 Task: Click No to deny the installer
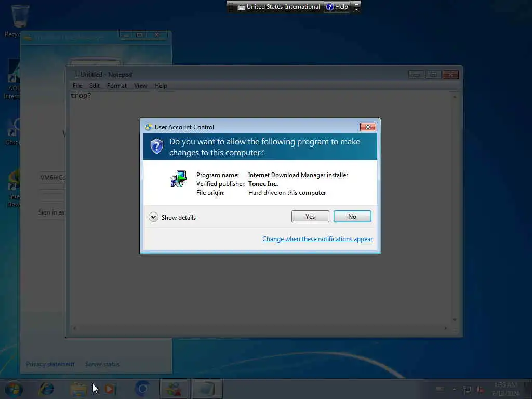352,217
